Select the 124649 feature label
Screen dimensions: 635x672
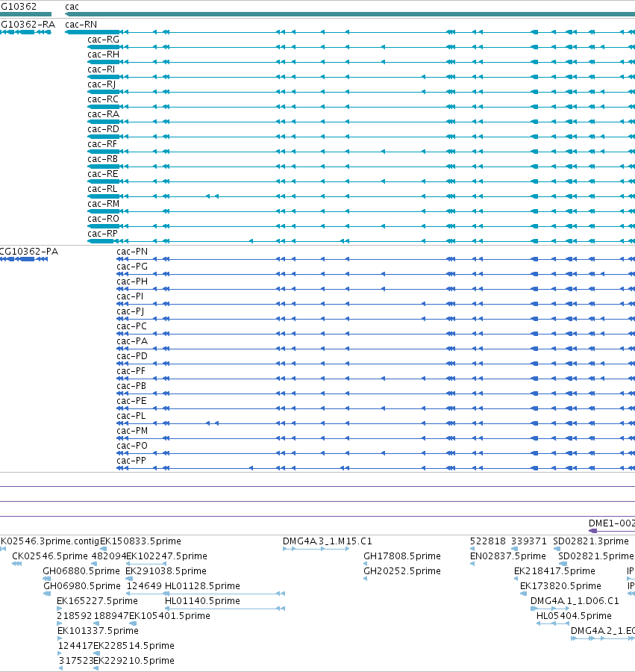[x=144, y=586]
